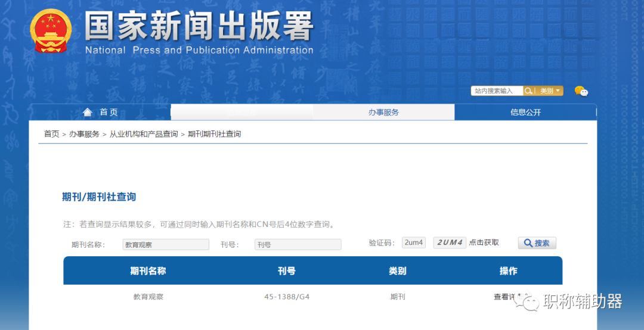Open the faded tab next to 首页

pos(242,112)
